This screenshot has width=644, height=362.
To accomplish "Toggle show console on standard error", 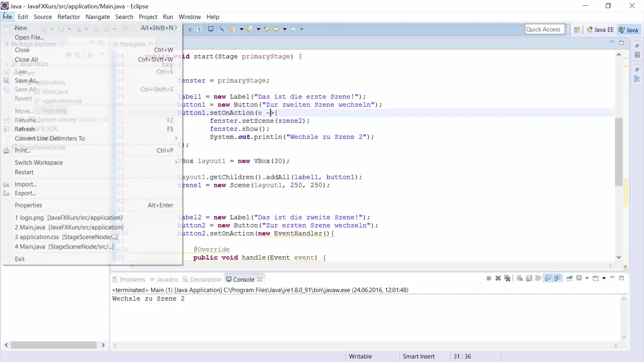I will (557, 278).
